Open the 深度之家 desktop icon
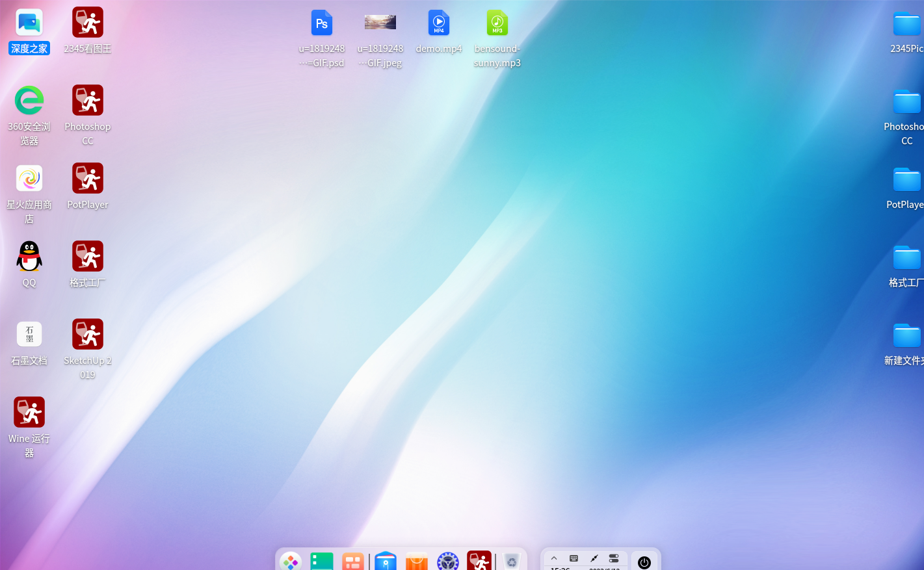Screen dimensions: 924x570 [x=29, y=23]
